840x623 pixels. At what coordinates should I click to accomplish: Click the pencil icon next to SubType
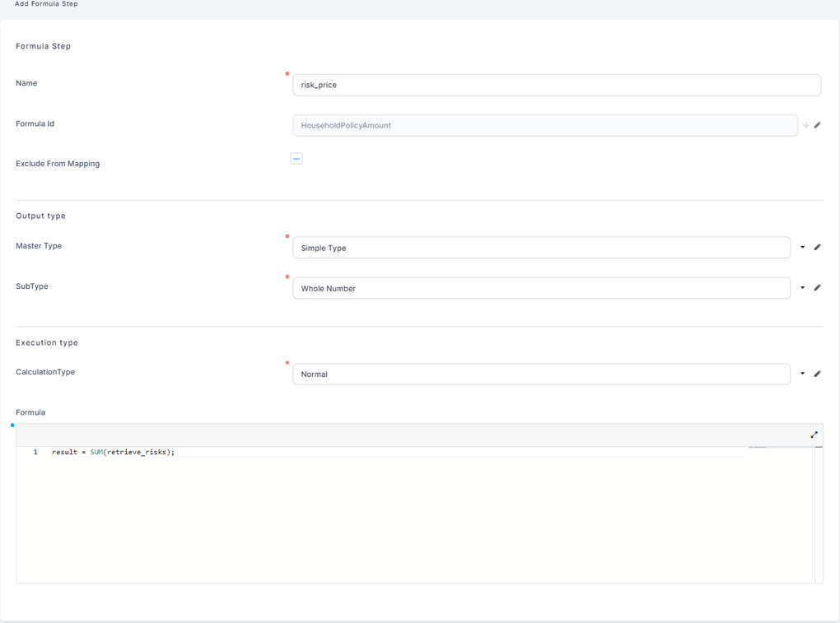pos(817,288)
